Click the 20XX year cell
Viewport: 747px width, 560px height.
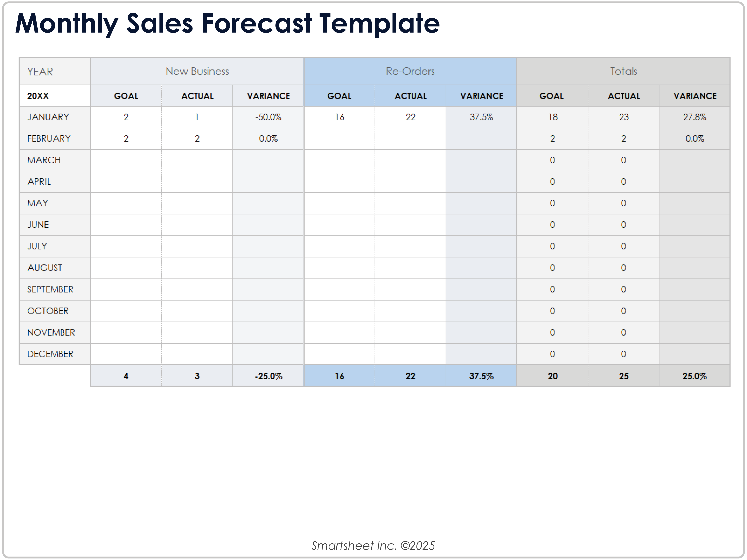38,96
